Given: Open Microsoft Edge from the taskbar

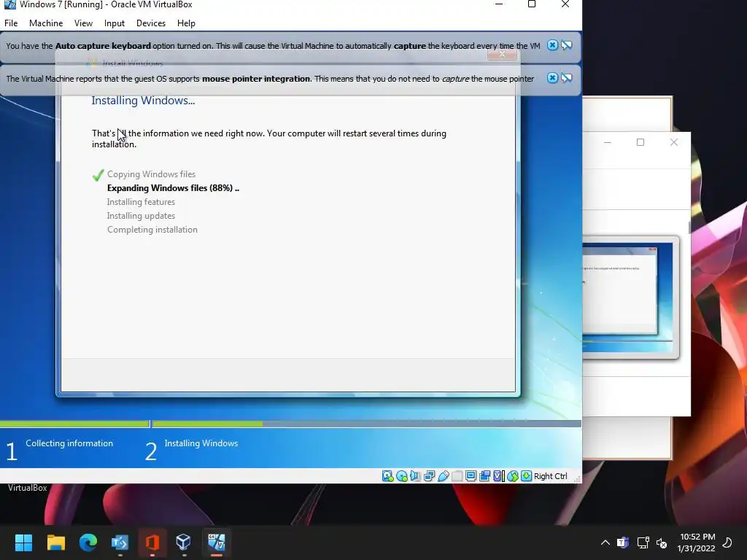Looking at the screenshot, I should point(88,542).
